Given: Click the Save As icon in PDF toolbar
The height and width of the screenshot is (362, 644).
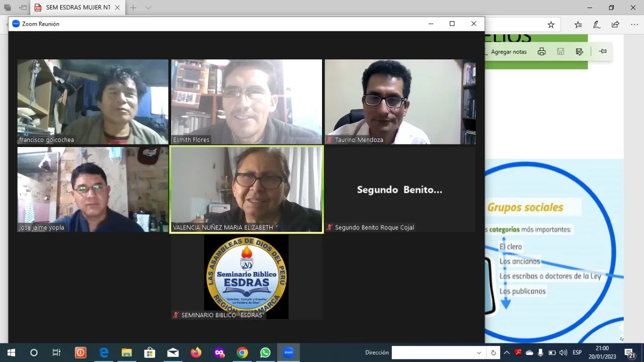Looking at the screenshot, I should (x=579, y=51).
